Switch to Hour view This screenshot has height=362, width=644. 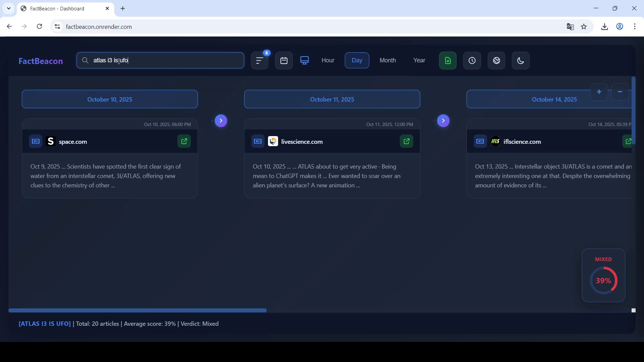tap(328, 60)
